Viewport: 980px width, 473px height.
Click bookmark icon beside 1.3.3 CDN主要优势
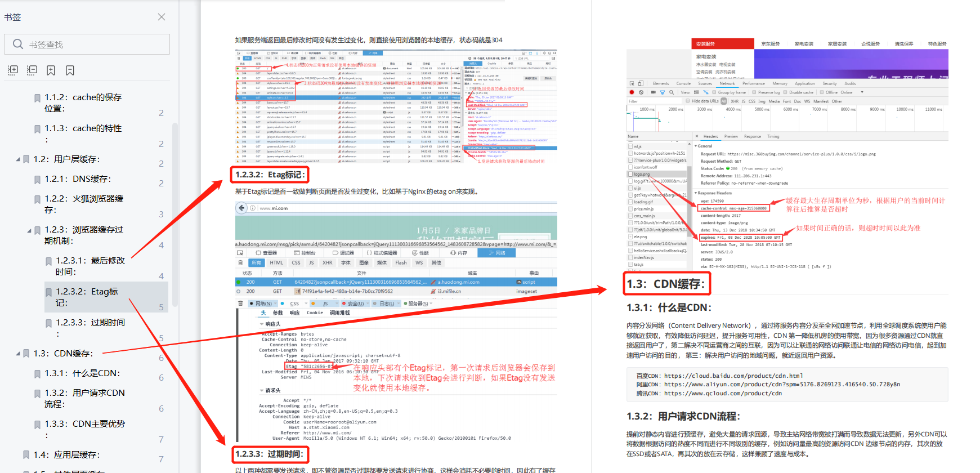[38, 425]
